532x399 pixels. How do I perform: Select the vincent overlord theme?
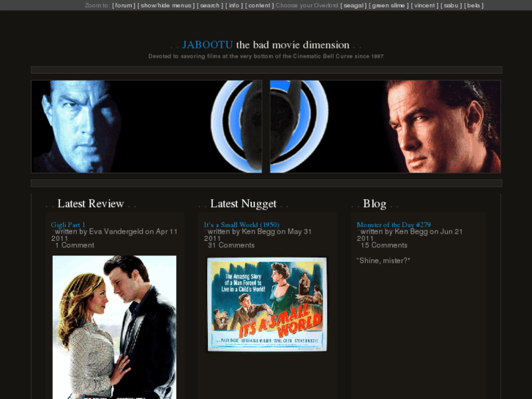click(424, 5)
